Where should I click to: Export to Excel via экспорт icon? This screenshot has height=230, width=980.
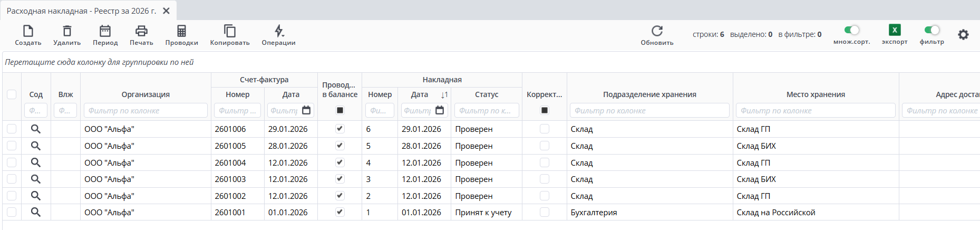pos(894,30)
